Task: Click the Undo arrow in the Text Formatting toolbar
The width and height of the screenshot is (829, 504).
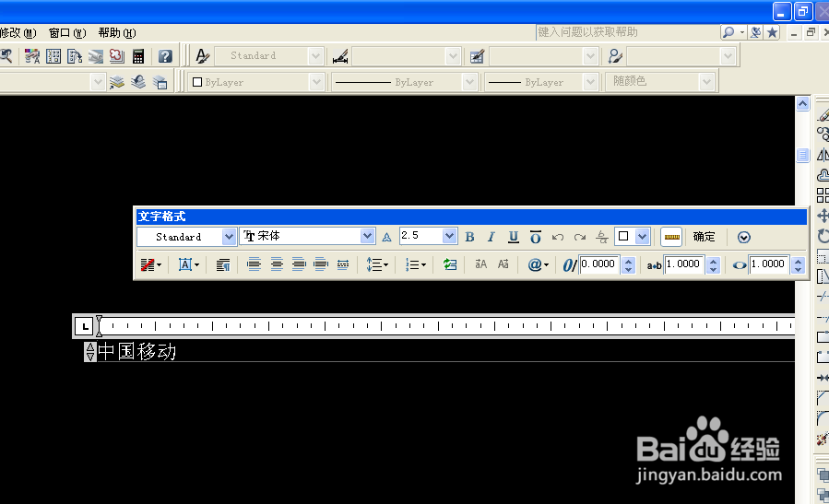Action: pyautogui.click(x=558, y=237)
